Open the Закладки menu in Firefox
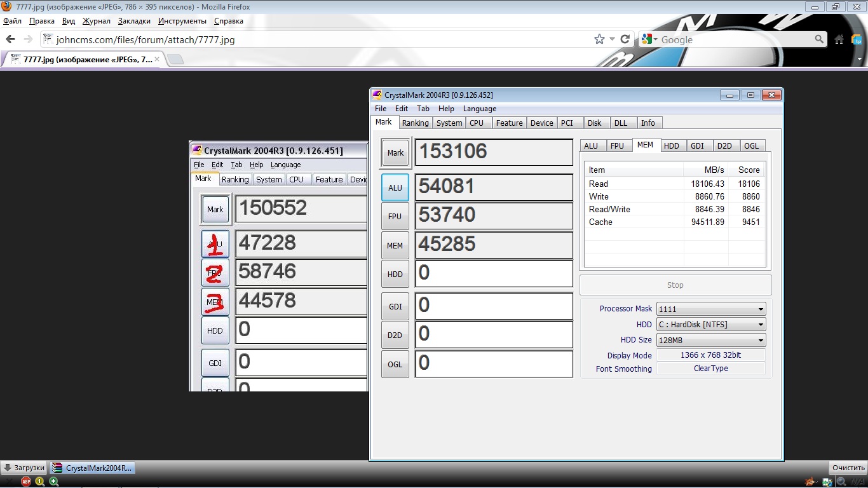This screenshot has width=868, height=488. tap(134, 21)
